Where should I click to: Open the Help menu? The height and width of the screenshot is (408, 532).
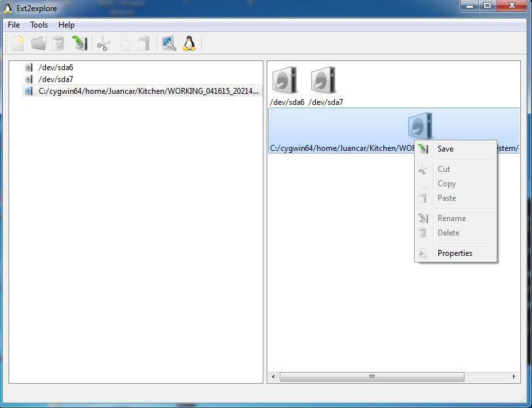(x=66, y=25)
